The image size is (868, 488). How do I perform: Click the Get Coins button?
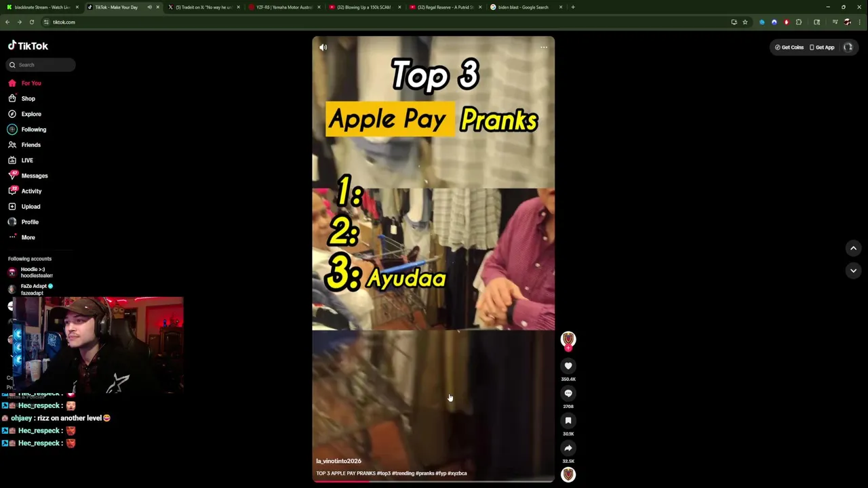coord(789,47)
